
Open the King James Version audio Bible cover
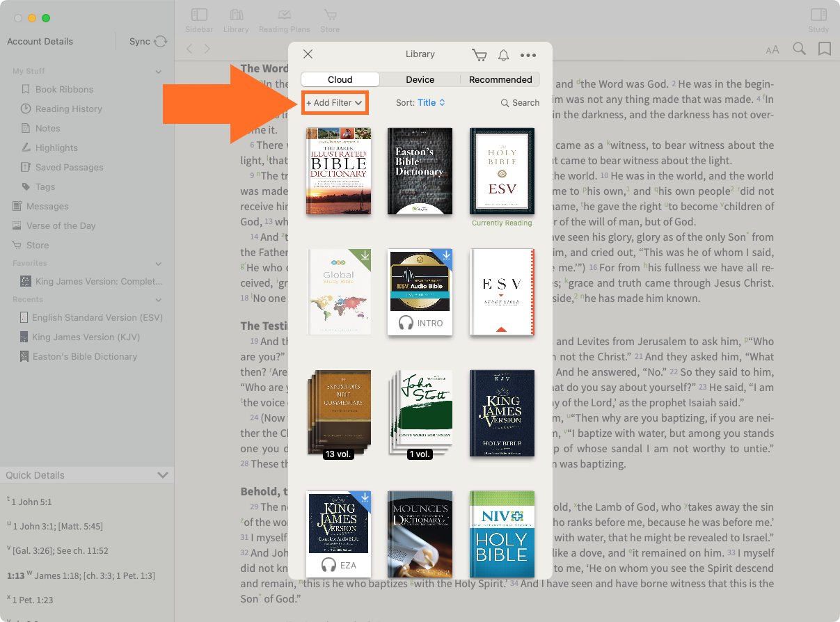click(x=338, y=534)
